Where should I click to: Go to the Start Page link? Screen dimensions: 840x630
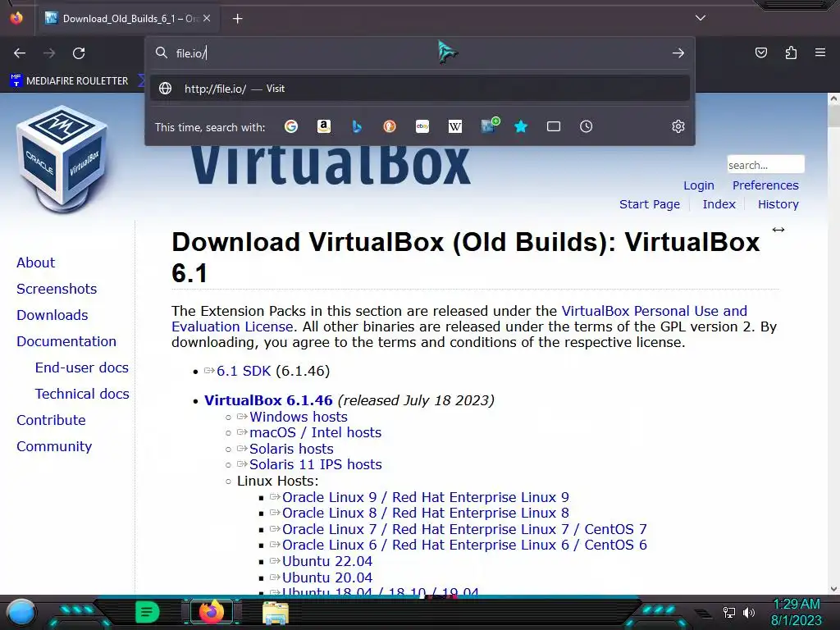click(650, 204)
